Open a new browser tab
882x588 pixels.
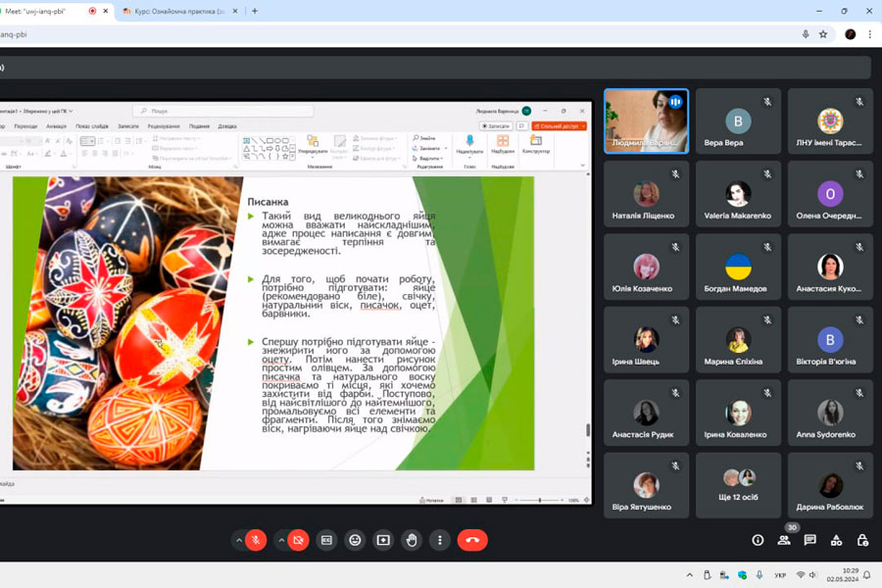click(x=255, y=11)
